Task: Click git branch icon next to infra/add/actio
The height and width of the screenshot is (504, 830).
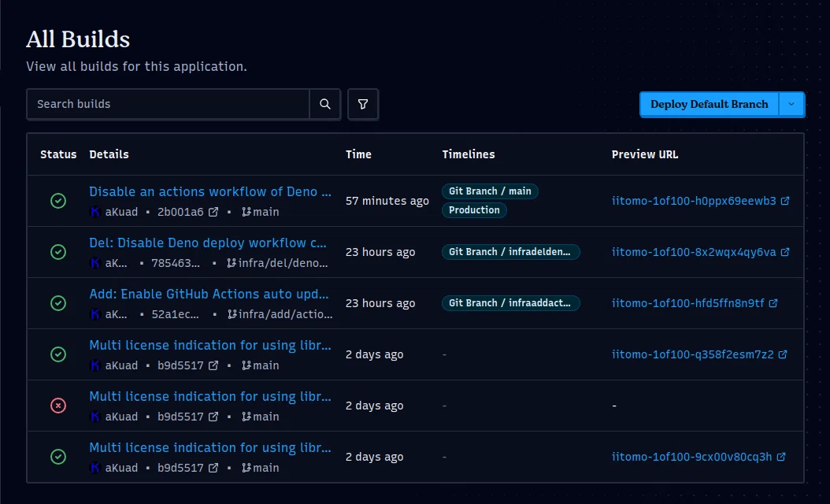Action: (232, 314)
